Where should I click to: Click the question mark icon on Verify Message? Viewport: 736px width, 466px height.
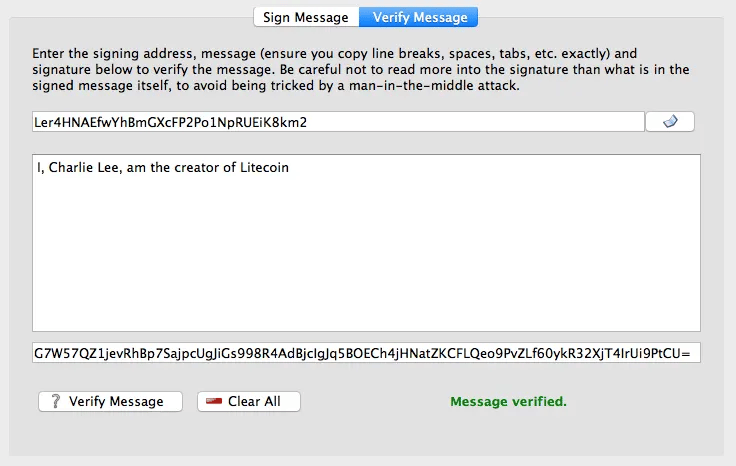point(55,401)
